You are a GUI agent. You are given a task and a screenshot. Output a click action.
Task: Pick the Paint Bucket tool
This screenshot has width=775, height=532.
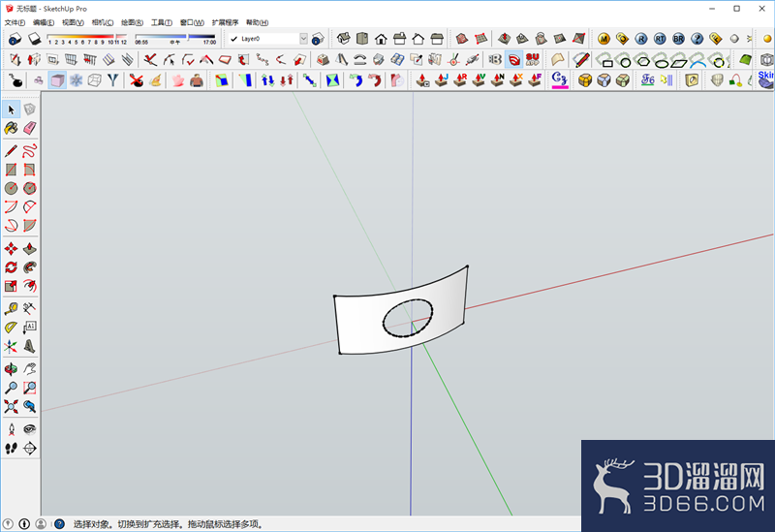point(11,129)
